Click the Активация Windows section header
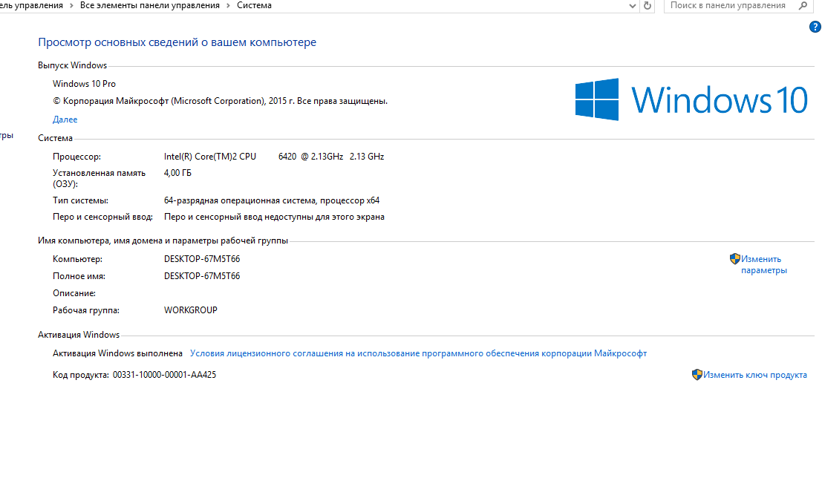This screenshot has width=822, height=504. [79, 335]
